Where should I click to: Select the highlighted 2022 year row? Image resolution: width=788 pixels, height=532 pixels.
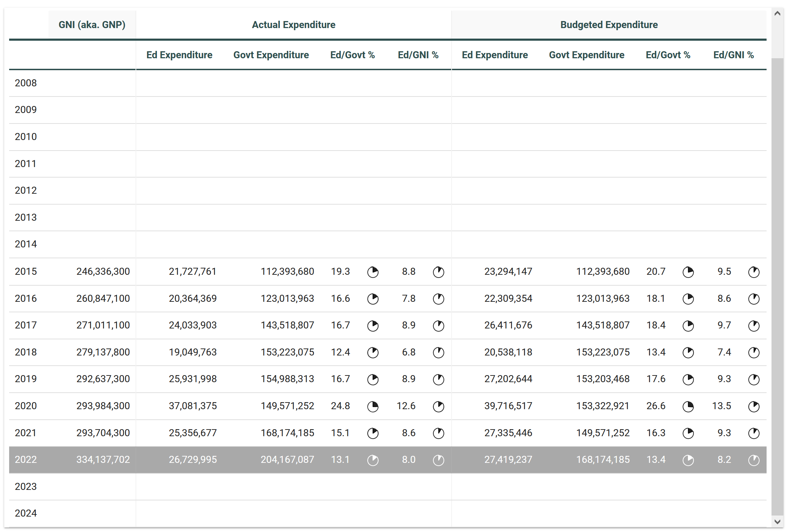(26, 460)
